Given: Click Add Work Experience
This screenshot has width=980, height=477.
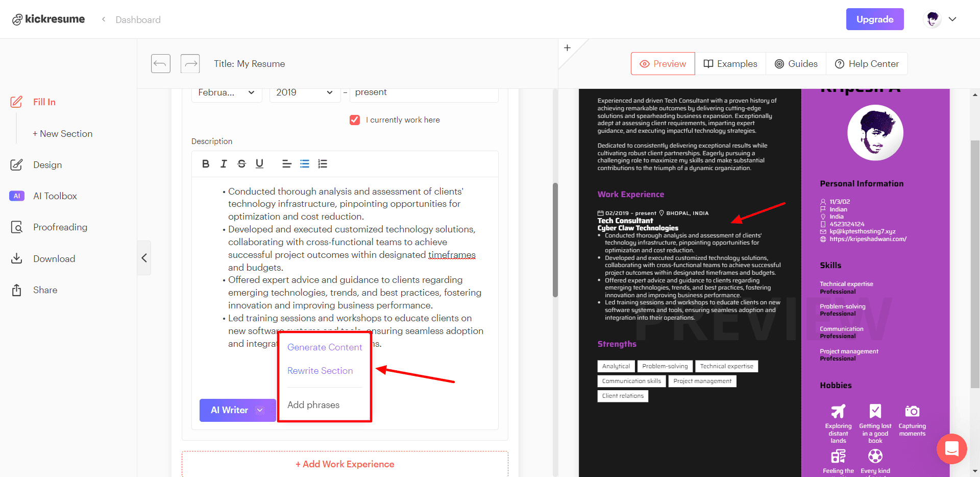Looking at the screenshot, I should tap(345, 464).
